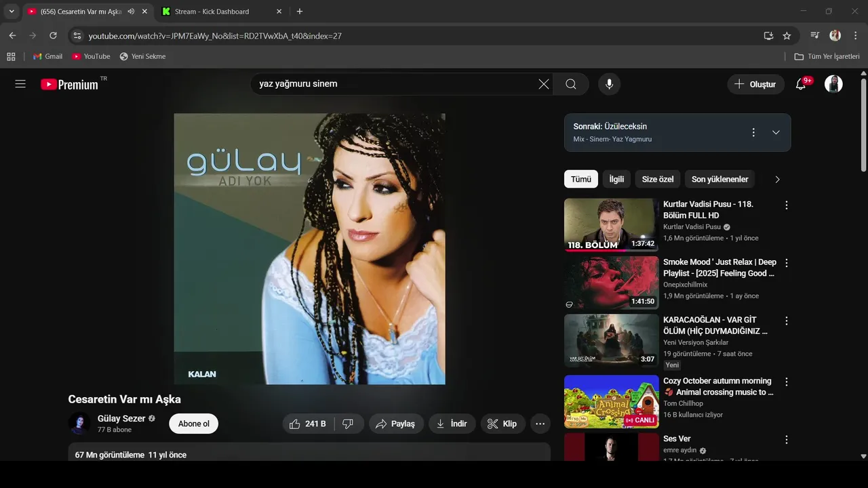Open the Animal Crossing live stream thumbnail
Viewport: 868px width, 488px height.
click(x=611, y=402)
